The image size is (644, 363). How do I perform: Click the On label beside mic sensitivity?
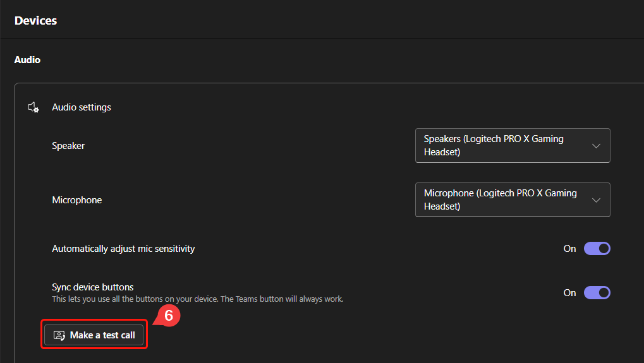pyautogui.click(x=569, y=249)
